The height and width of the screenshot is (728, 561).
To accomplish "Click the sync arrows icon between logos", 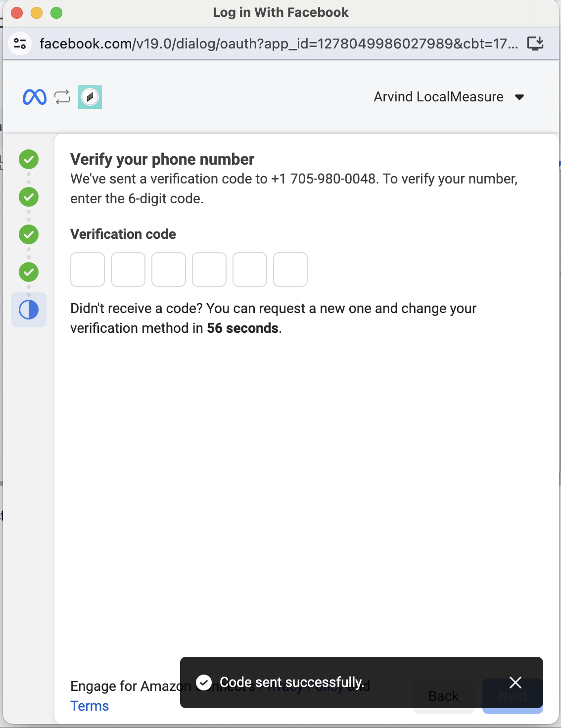I will pos(62,97).
